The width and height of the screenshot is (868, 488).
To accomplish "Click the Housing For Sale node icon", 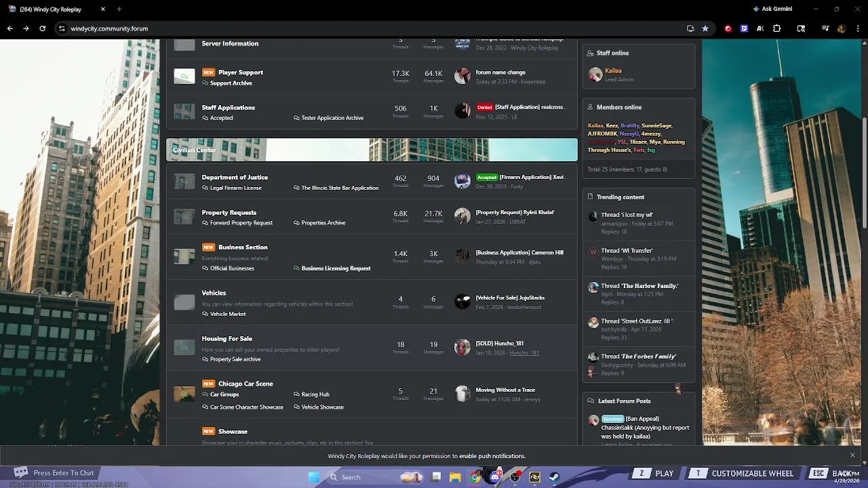I will [184, 348].
